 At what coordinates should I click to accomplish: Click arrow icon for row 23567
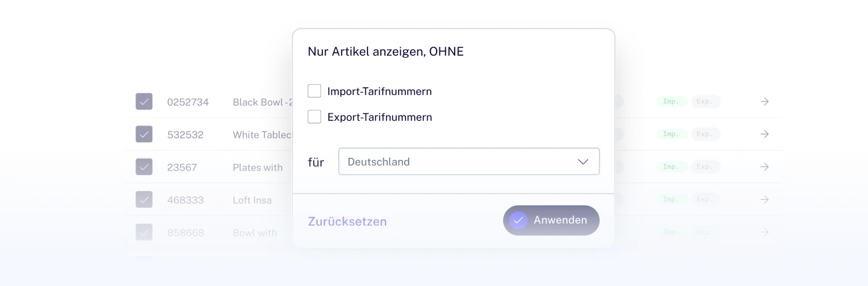click(x=764, y=167)
